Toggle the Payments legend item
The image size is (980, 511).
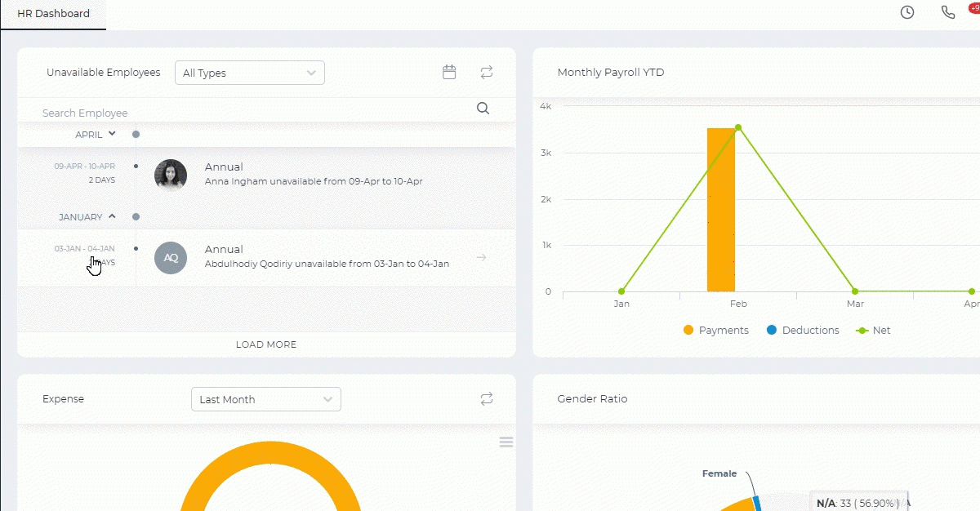[715, 331]
